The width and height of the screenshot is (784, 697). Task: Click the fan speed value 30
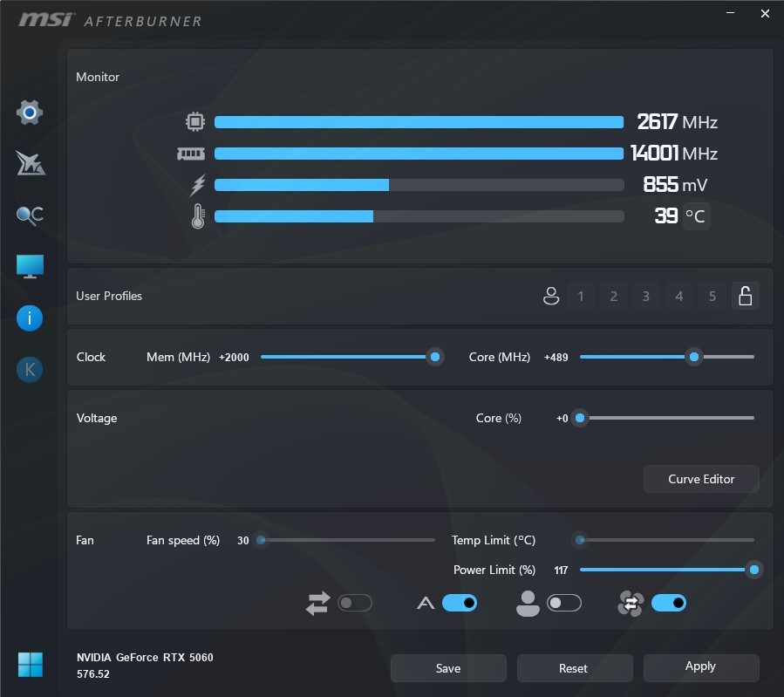(x=243, y=541)
